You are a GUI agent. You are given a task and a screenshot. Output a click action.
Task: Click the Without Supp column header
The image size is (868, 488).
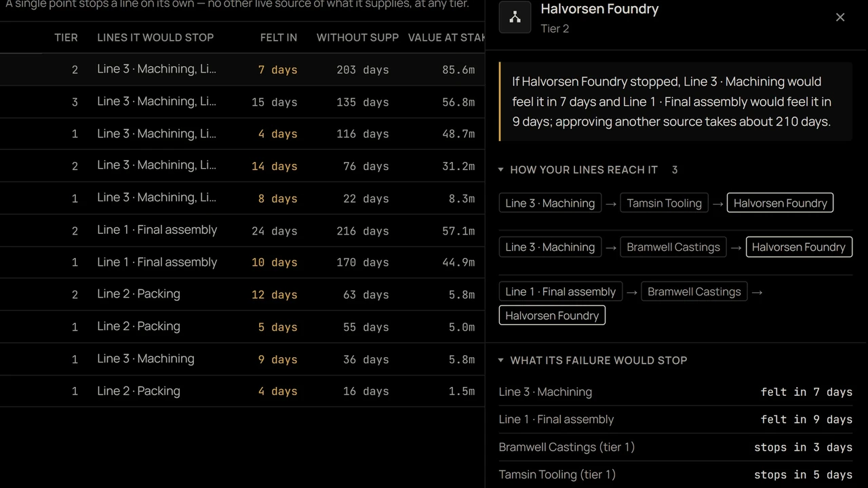pyautogui.click(x=357, y=37)
